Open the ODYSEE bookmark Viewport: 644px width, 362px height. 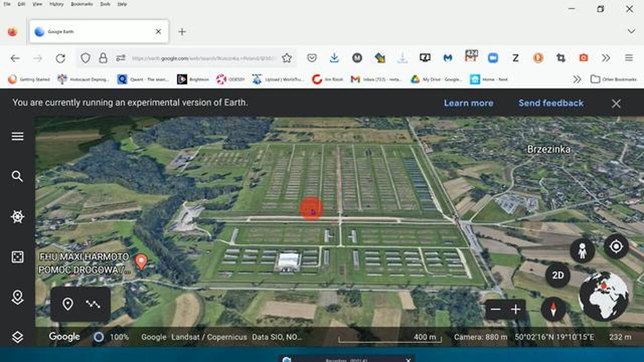click(x=230, y=79)
